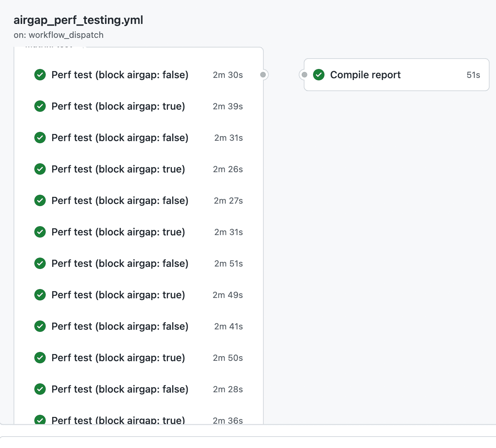Screen dimensions: 496x448
Task: Open the Perf test job lasting 2m 41s
Action: [120, 326]
